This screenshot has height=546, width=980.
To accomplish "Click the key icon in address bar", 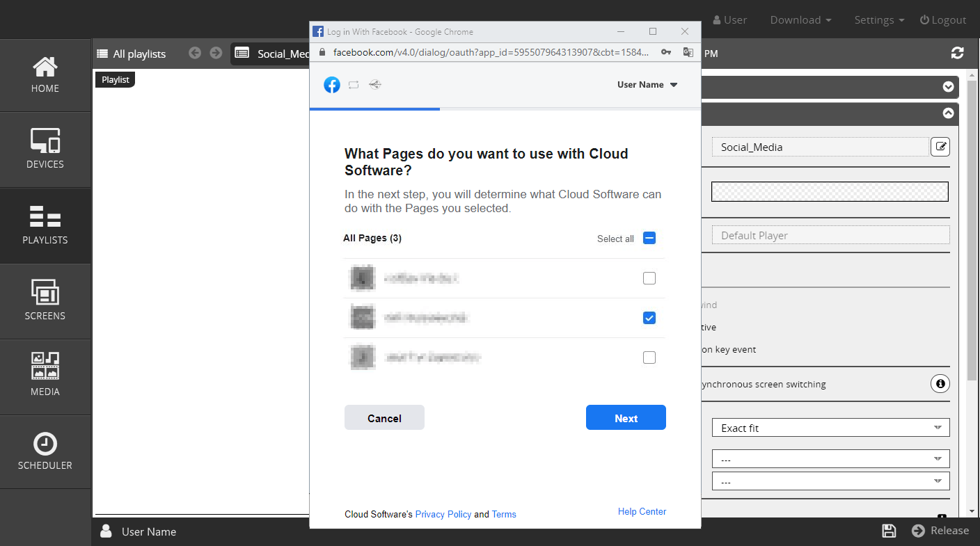I will click(666, 52).
